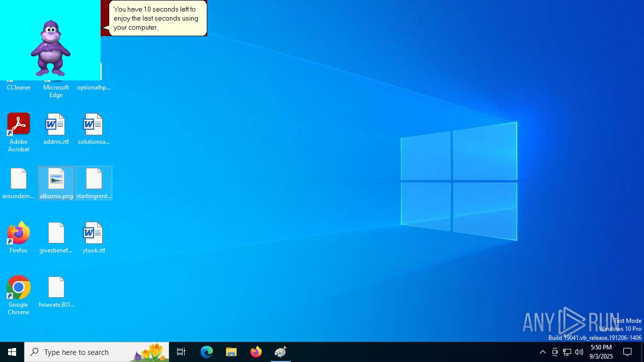Select the howrate.BO file icon
Viewport: 644px width, 362px height.
coord(56,292)
